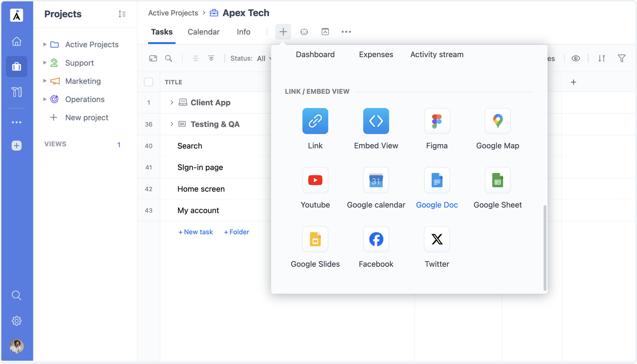This screenshot has width=637, height=364.
Task: Click the + New task link
Action: (195, 232)
